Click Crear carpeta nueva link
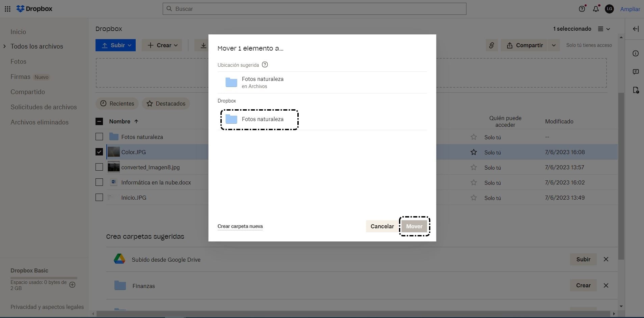The width and height of the screenshot is (644, 318). click(x=240, y=226)
